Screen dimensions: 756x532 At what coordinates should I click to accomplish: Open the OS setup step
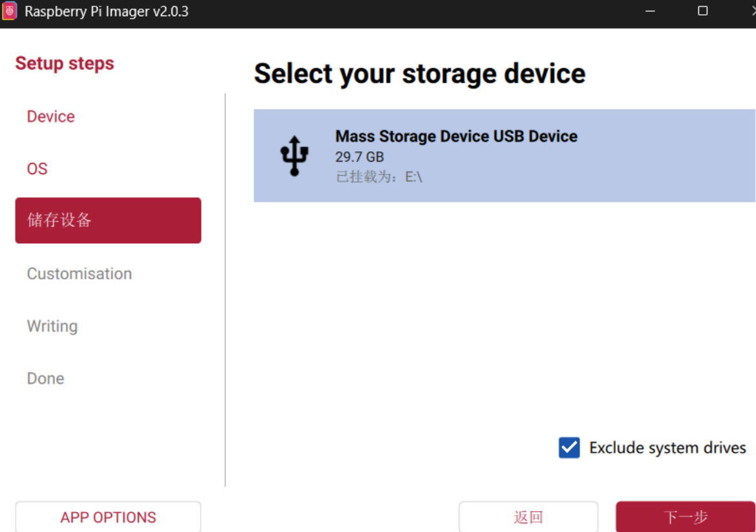click(37, 169)
